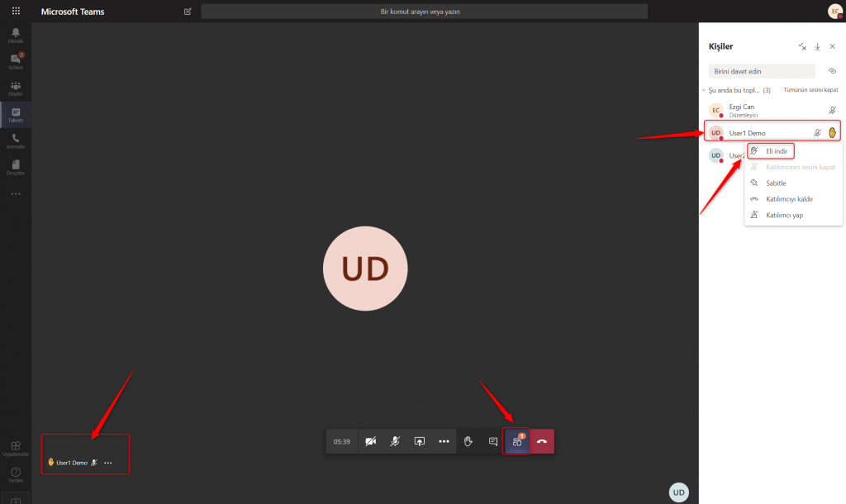Select 'Eli indir' from context menu

(777, 151)
